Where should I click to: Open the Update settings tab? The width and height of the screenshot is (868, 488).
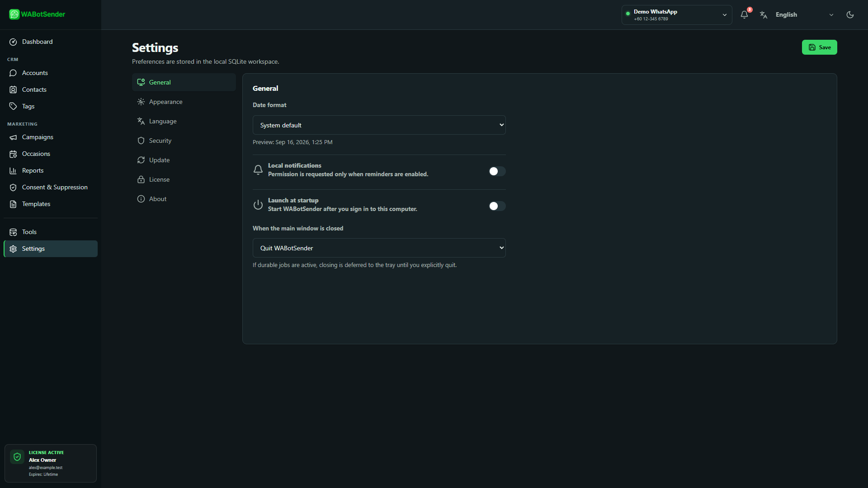(x=184, y=160)
